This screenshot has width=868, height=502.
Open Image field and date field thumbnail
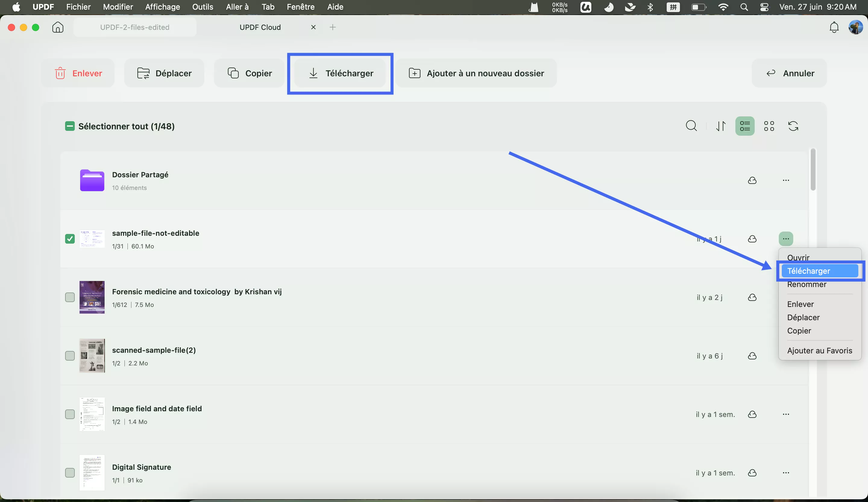click(x=92, y=414)
